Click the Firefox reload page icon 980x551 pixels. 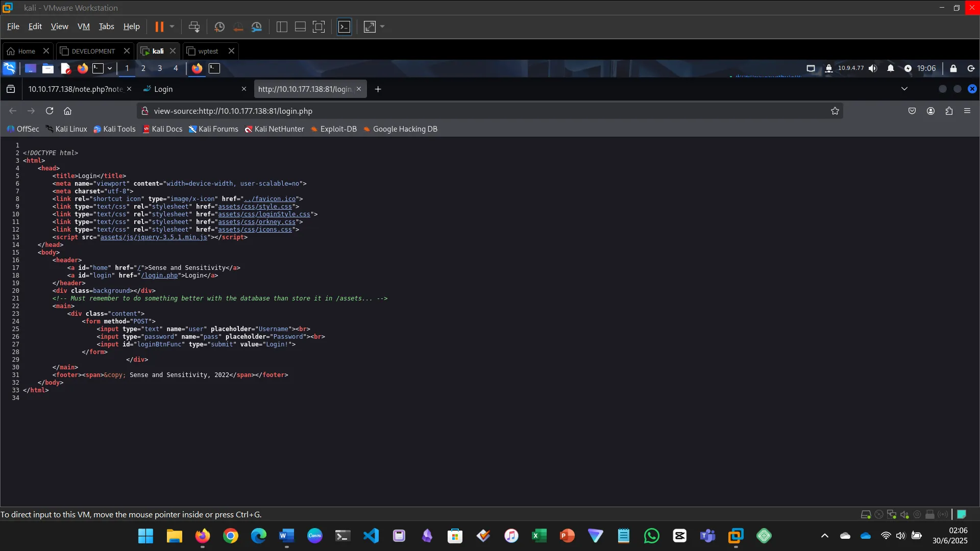tap(50, 111)
